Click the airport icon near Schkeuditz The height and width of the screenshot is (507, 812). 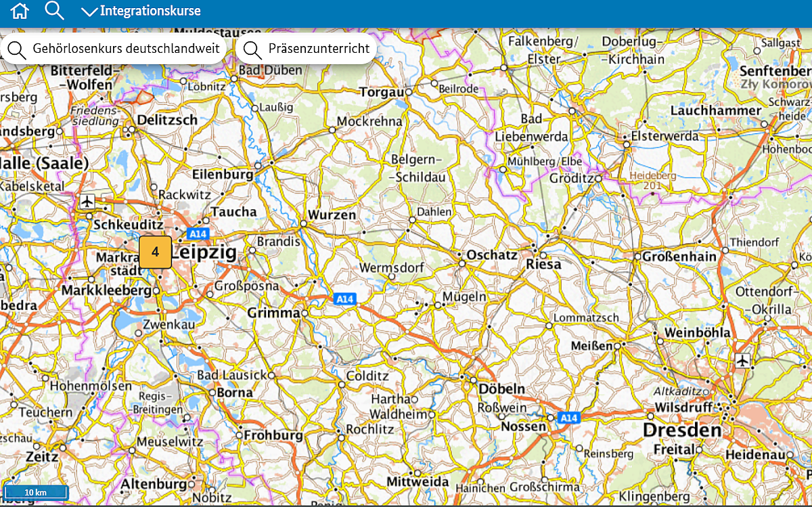coord(87,201)
